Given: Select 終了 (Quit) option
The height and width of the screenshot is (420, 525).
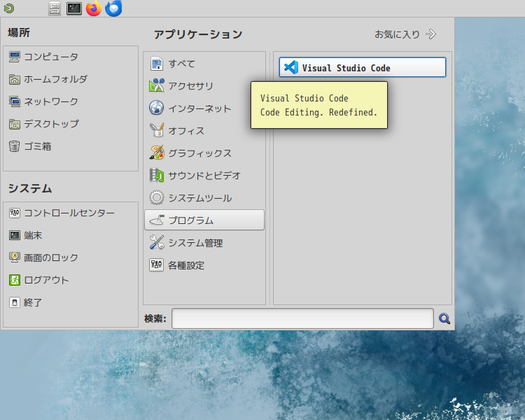Looking at the screenshot, I should click(71, 302).
